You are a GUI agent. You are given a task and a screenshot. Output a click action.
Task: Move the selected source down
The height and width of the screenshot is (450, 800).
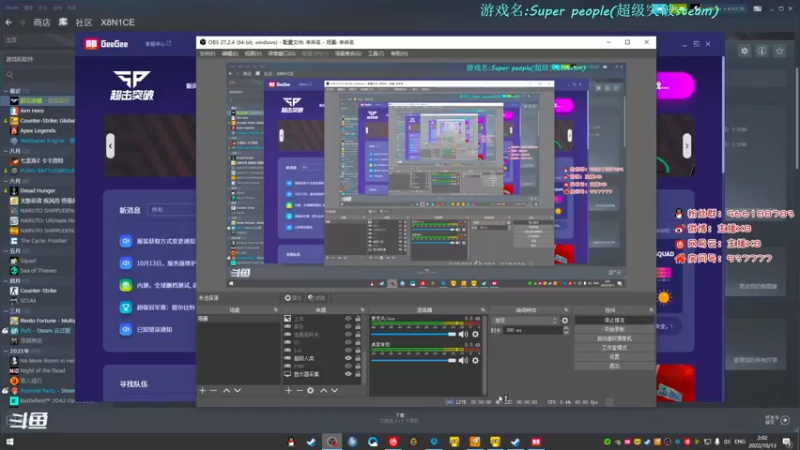[x=335, y=390]
